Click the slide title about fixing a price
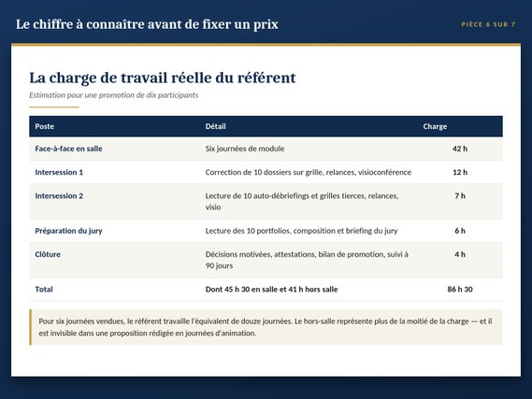This screenshot has width=532, height=399. coord(147,24)
